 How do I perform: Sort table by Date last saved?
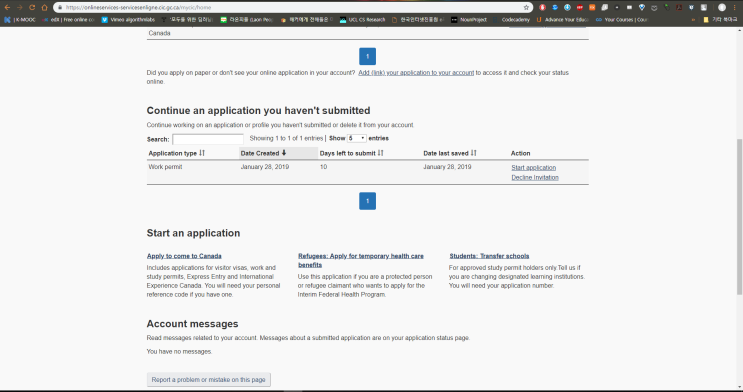tap(450, 153)
